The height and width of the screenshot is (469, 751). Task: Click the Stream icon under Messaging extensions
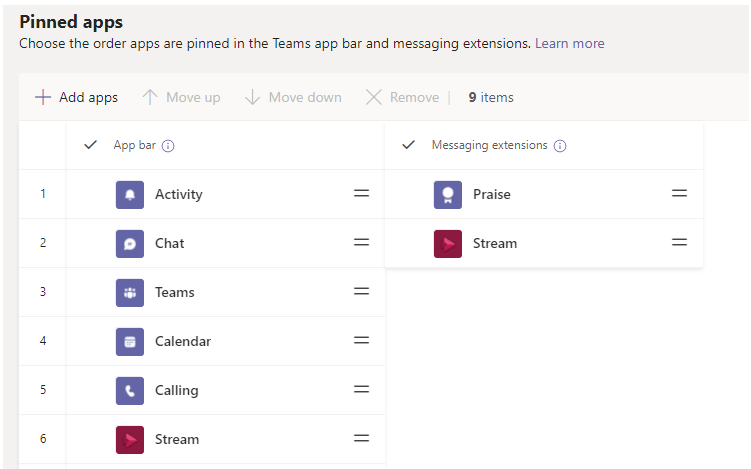click(448, 243)
